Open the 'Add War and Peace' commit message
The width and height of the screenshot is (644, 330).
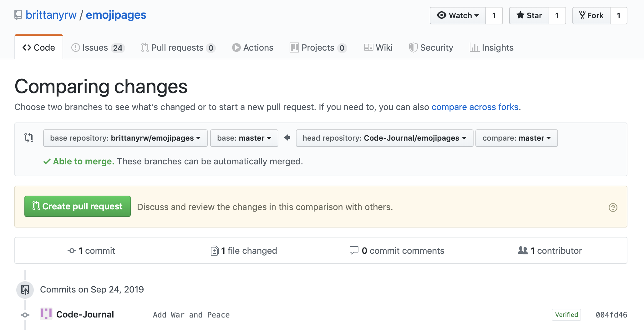pos(191,315)
